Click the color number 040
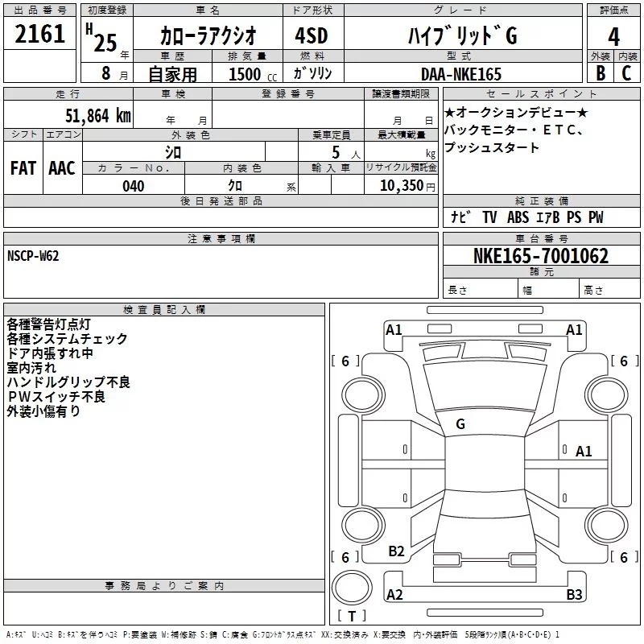644x644 pixels. (x=134, y=186)
